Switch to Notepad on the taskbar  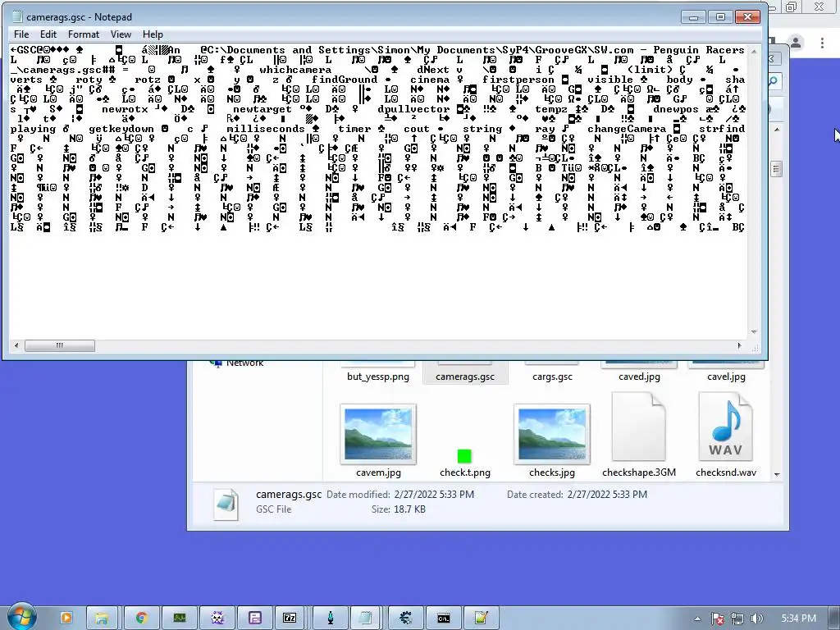click(365, 618)
